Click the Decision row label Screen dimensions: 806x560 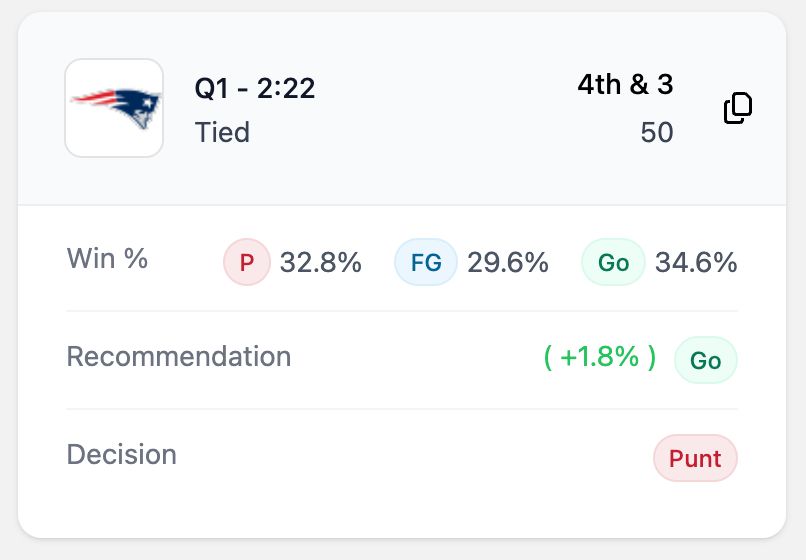pyautogui.click(x=122, y=454)
